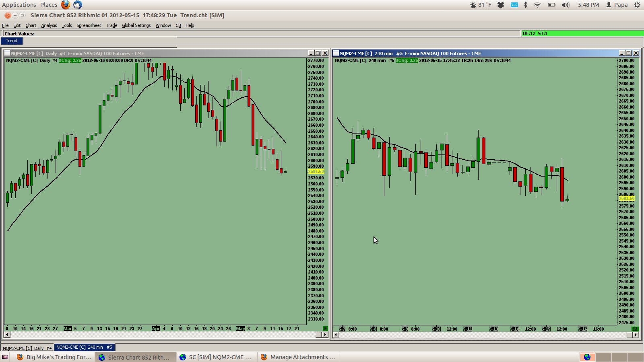This screenshot has width=644, height=362.
Task: Open the 5:48 PM clock calendar
Action: click(588, 5)
